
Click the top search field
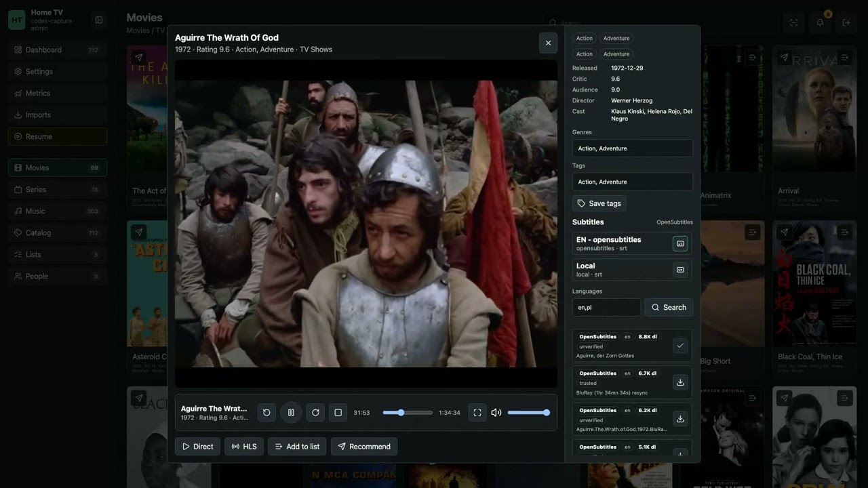tap(661, 22)
